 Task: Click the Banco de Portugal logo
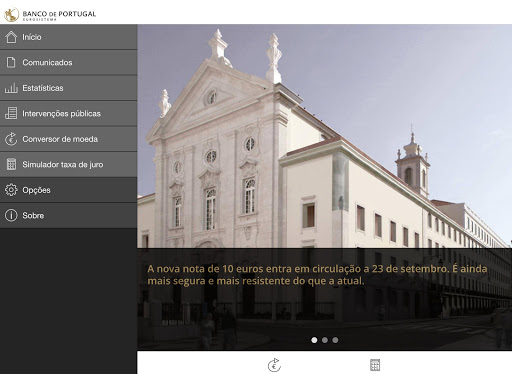coord(50,14)
